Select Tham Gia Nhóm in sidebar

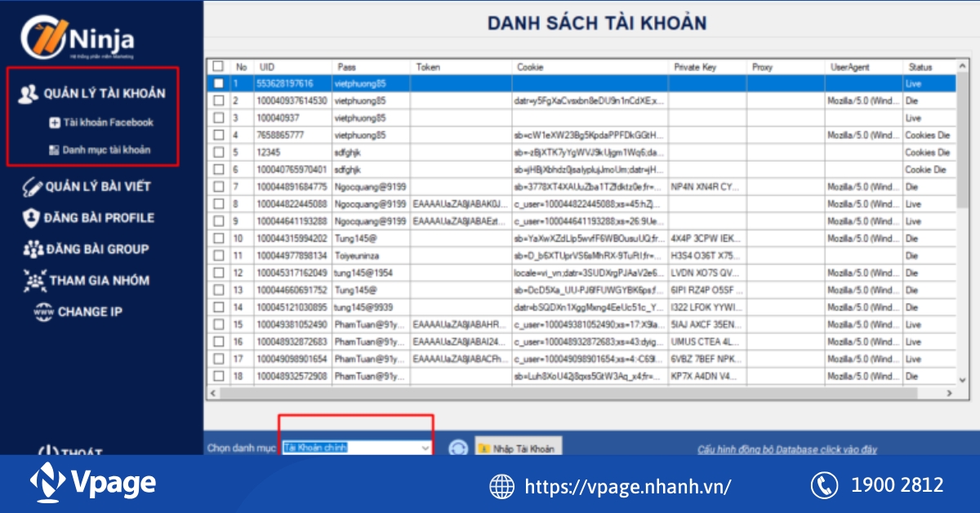pos(99,280)
